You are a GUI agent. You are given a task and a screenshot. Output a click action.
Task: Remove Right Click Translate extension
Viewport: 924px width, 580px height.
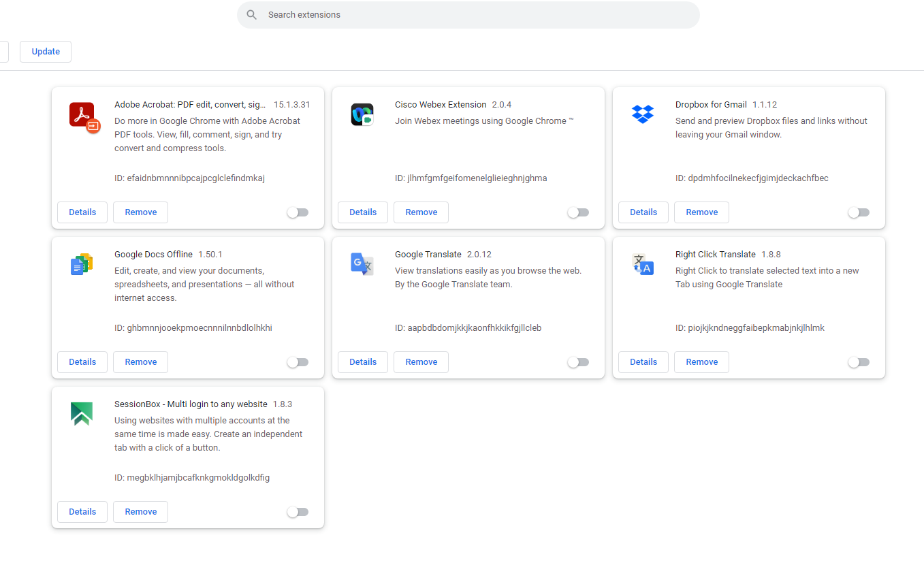[702, 362]
